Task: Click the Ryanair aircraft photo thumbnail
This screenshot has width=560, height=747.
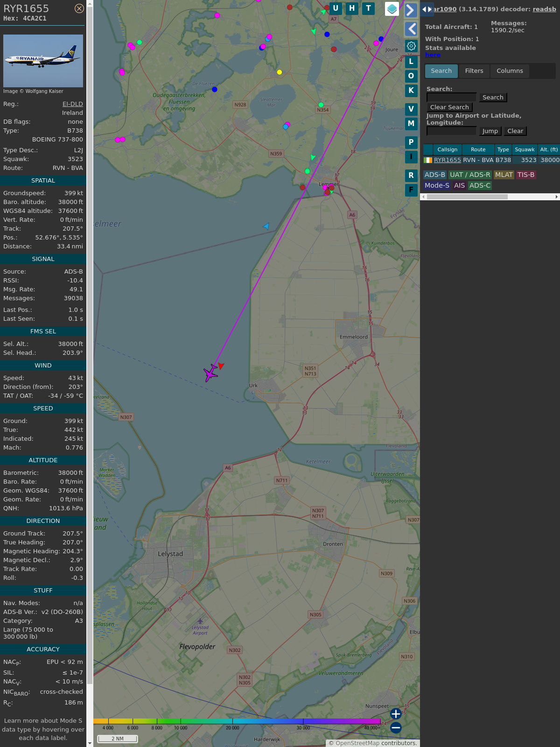Action: tap(43, 61)
